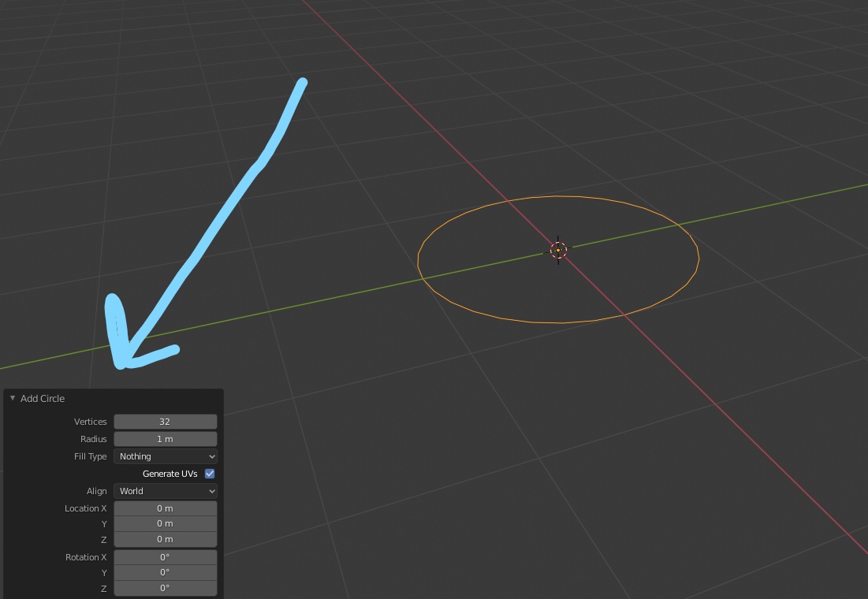Uncheck the Generate UVs checkbox
The image size is (868, 599).
pos(210,474)
